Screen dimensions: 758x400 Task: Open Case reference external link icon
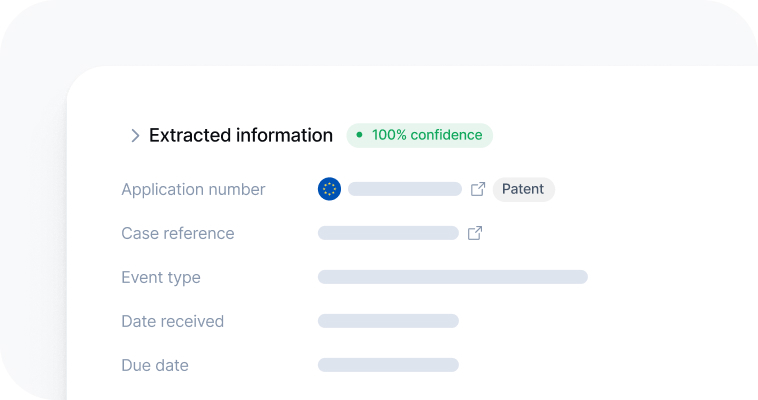click(476, 233)
